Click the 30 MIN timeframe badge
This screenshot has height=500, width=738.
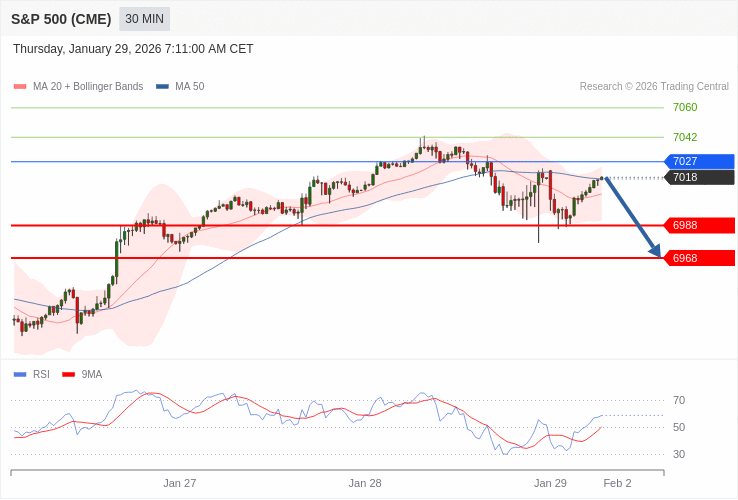144,19
